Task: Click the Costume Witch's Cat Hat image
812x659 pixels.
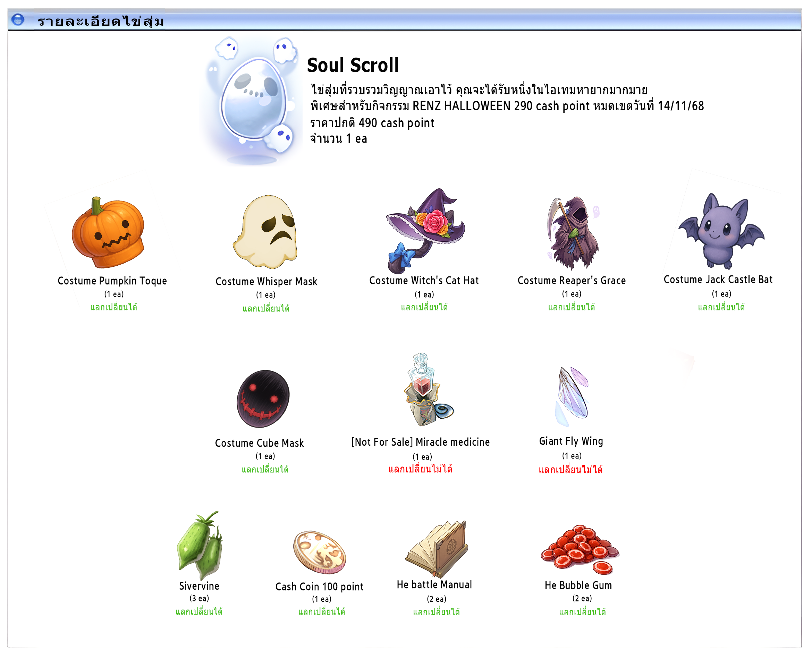Action: click(x=425, y=231)
